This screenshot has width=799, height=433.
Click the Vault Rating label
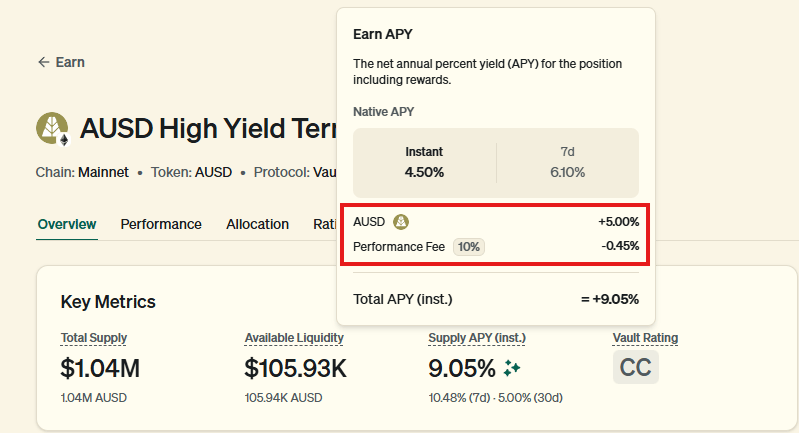tap(645, 338)
